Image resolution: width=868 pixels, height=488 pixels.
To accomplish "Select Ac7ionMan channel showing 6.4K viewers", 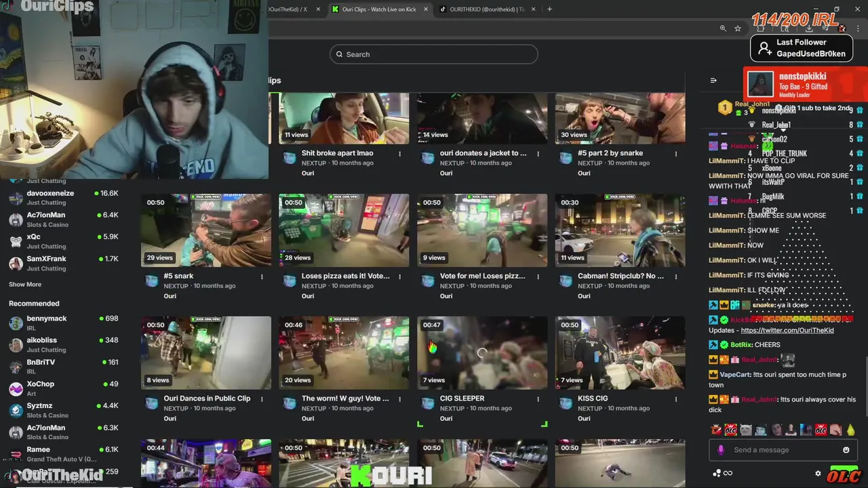I will pyautogui.click(x=65, y=220).
